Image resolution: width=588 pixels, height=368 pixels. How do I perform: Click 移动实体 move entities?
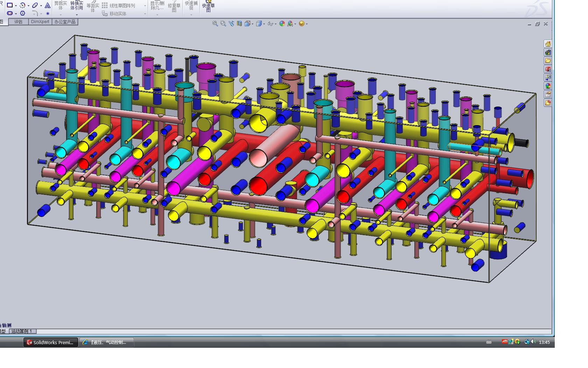[114, 14]
